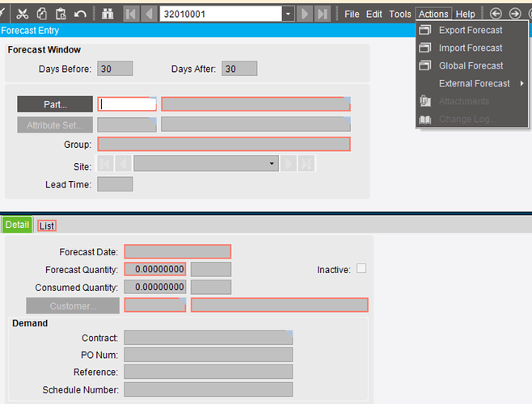Open search with the binoculars icon
The width and height of the screenshot is (532, 404).
coord(108,15)
